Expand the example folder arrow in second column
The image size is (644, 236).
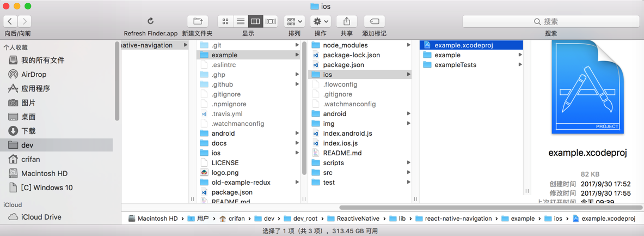[x=297, y=55]
